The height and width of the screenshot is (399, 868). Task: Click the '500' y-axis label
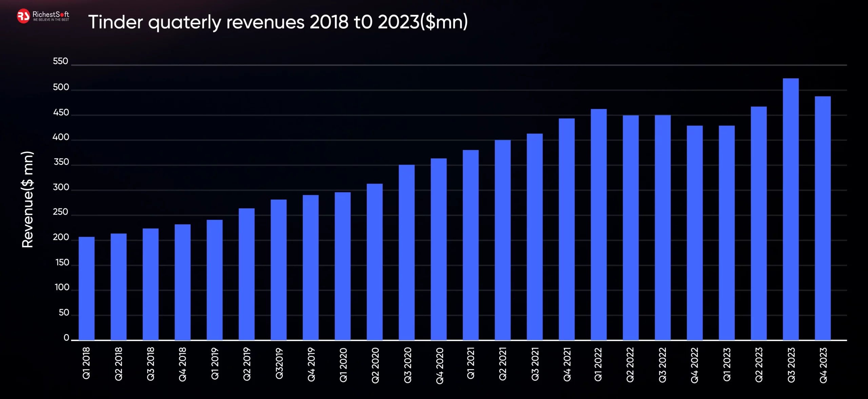[61, 87]
